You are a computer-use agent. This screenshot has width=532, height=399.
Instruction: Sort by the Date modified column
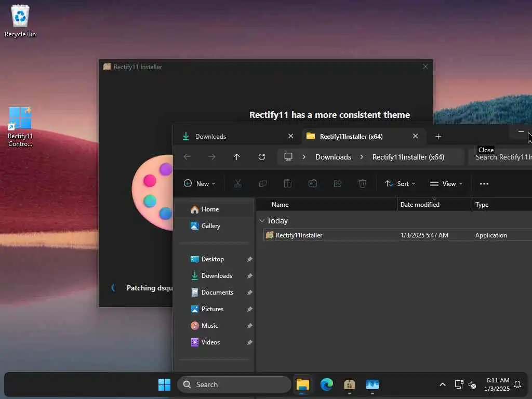(434, 205)
